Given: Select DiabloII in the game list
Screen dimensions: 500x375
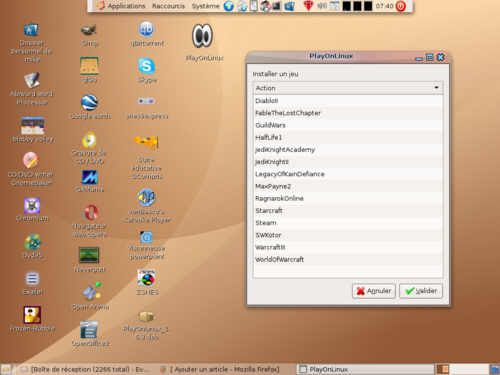Looking at the screenshot, I should coord(348,101).
